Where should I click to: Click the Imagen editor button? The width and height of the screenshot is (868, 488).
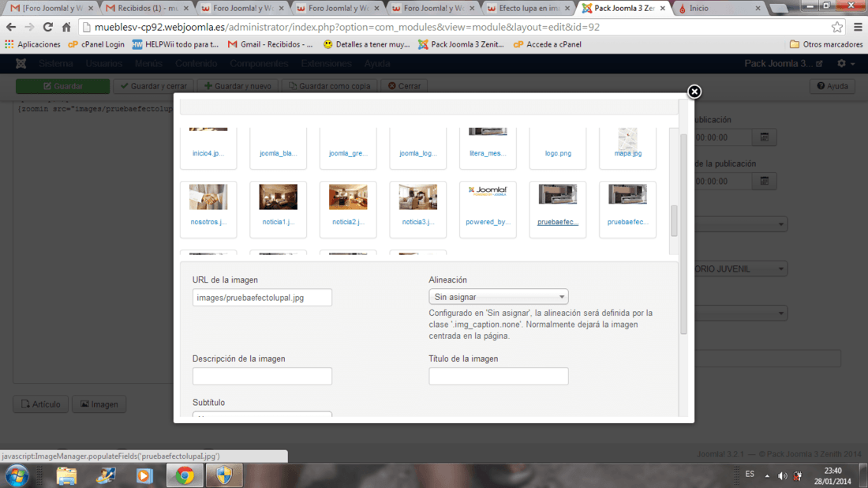(x=99, y=404)
